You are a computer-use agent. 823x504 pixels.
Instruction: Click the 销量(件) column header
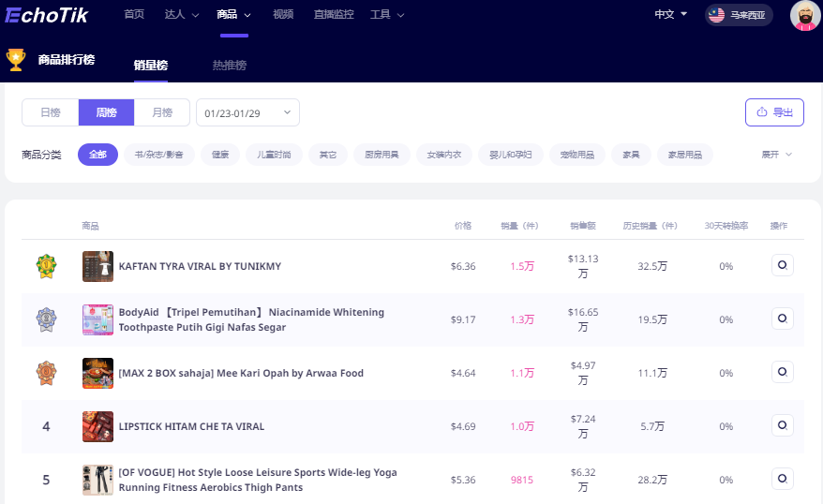click(x=519, y=226)
